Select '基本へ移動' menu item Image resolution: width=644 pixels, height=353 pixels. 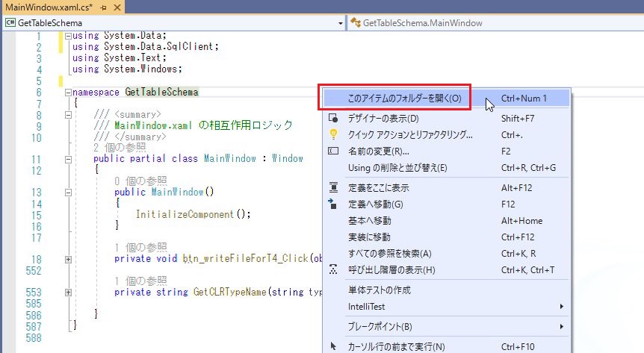447,220
